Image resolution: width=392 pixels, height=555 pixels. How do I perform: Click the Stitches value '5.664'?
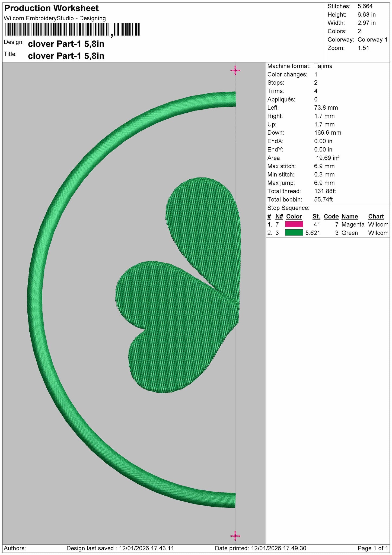(x=365, y=6)
